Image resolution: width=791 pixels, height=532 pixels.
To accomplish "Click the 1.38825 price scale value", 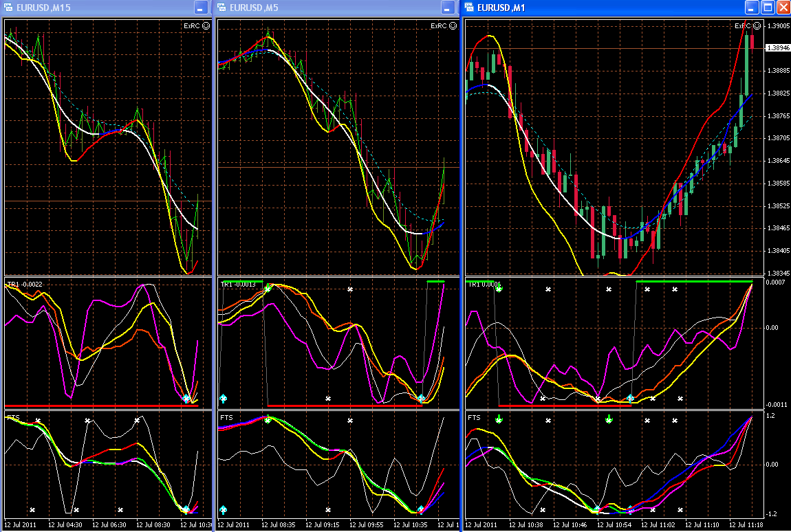I will point(779,93).
